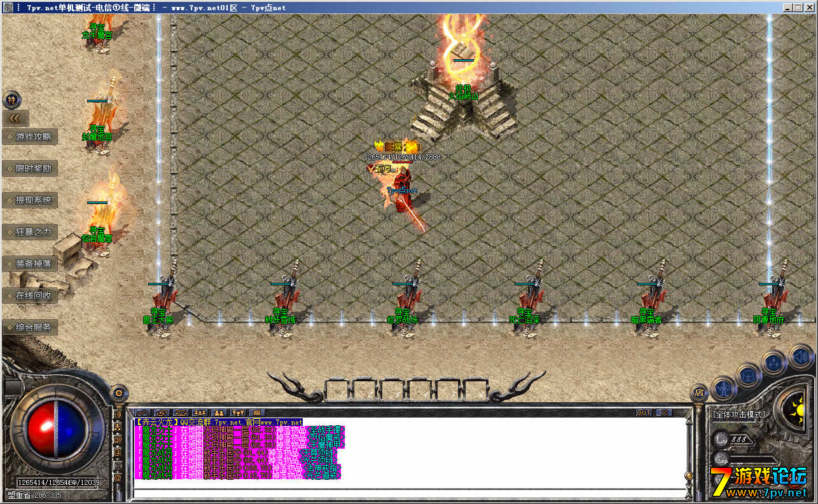
Task: Toggle sound with the speaker icon
Action: [x=800, y=357]
